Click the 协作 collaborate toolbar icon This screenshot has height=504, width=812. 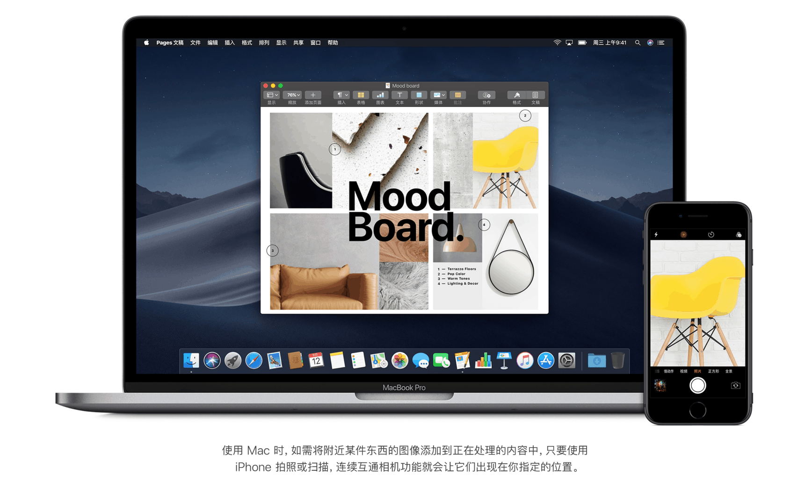(486, 95)
